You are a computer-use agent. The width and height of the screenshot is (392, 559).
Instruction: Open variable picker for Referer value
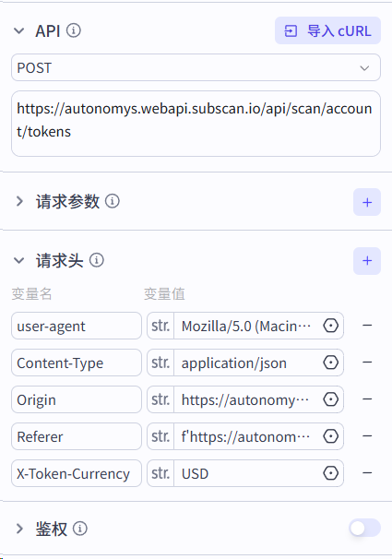(331, 436)
